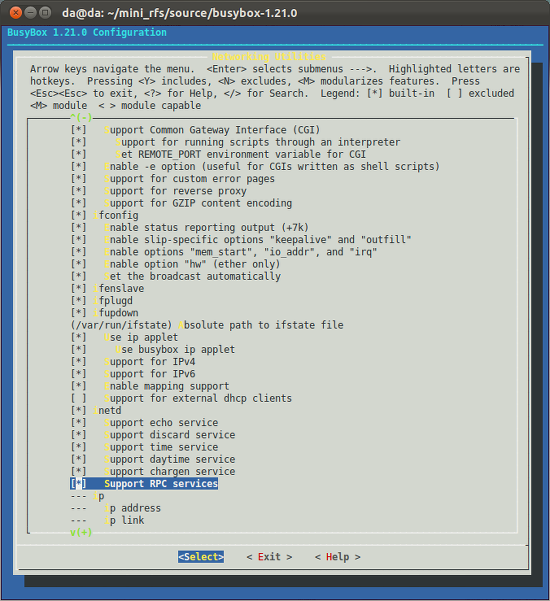
Task: Toggle Support daytime service checkbox
Action: [x=79, y=459]
